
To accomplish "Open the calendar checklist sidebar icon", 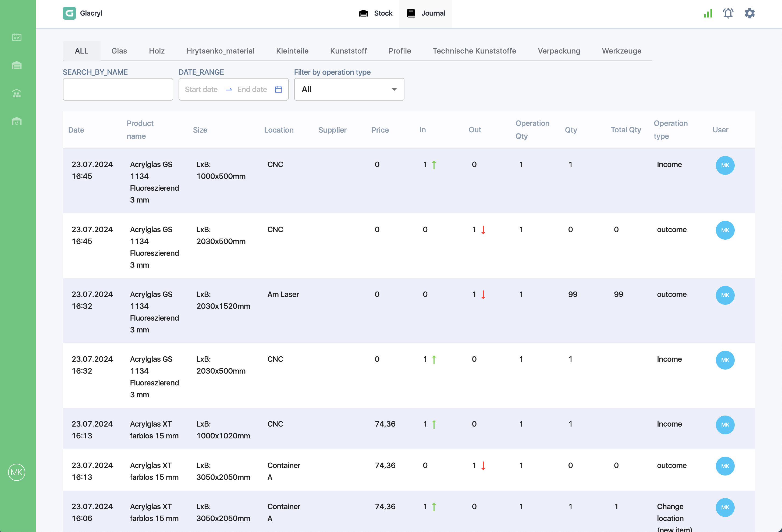I will (x=16, y=37).
